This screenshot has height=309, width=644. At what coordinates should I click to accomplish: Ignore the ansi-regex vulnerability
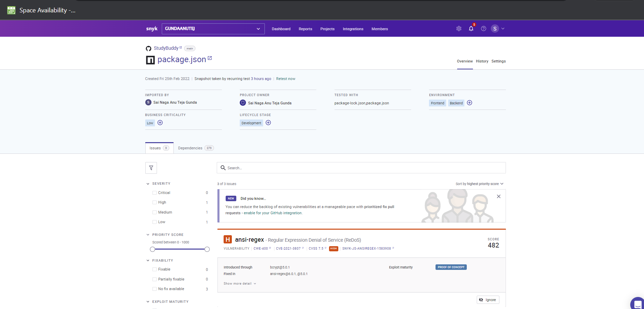point(488,299)
